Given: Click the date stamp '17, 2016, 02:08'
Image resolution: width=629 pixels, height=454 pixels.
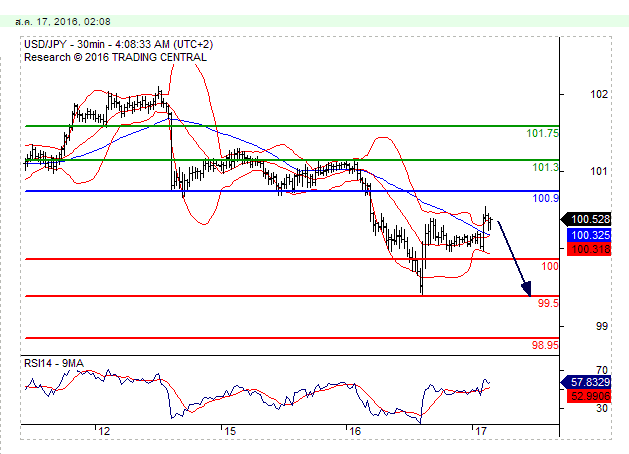Looking at the screenshot, I should click(x=73, y=22).
